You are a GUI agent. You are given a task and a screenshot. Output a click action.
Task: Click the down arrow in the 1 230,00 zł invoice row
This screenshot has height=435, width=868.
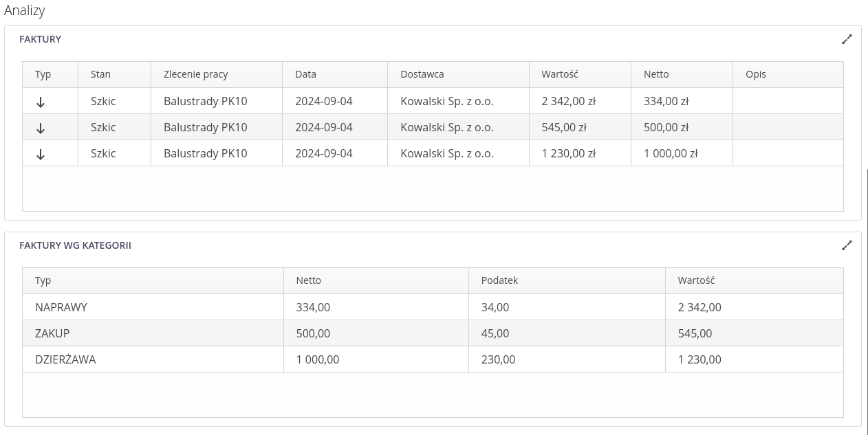[x=41, y=154]
